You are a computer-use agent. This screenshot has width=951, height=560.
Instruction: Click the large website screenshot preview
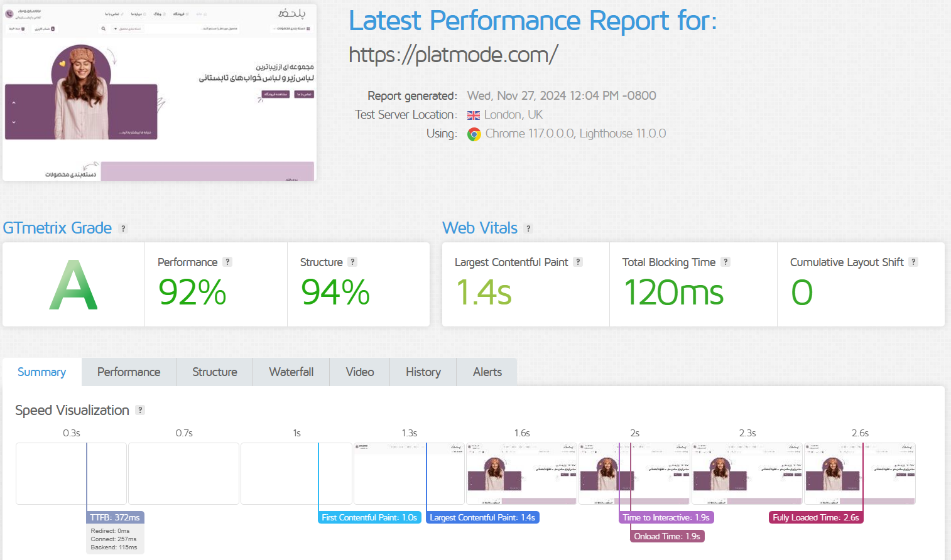point(160,92)
